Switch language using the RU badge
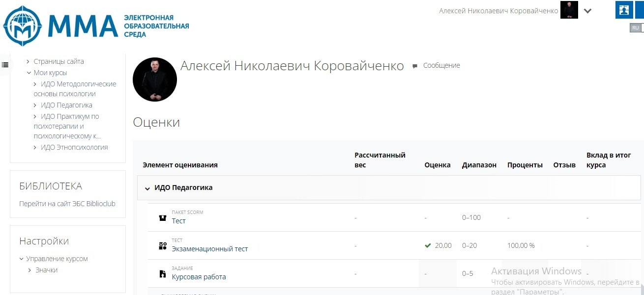The image size is (644, 295). coord(635,27)
